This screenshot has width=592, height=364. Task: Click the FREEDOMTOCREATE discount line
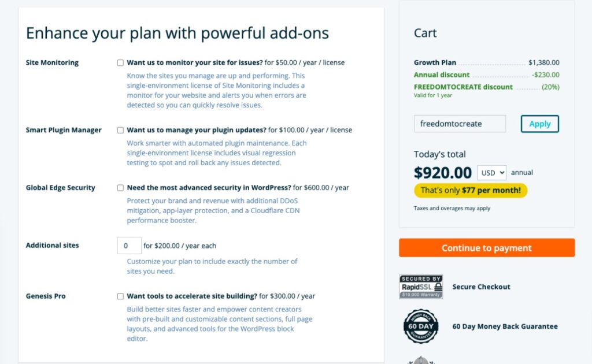point(487,87)
